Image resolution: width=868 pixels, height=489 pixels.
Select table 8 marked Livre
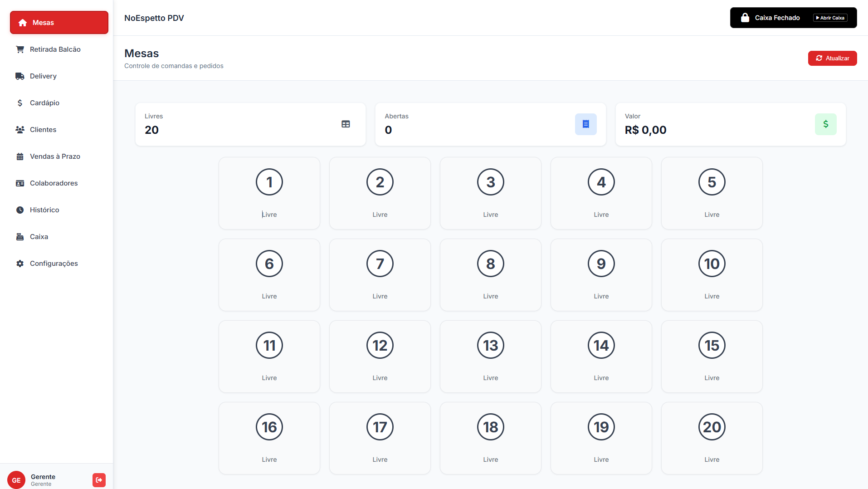(x=491, y=275)
